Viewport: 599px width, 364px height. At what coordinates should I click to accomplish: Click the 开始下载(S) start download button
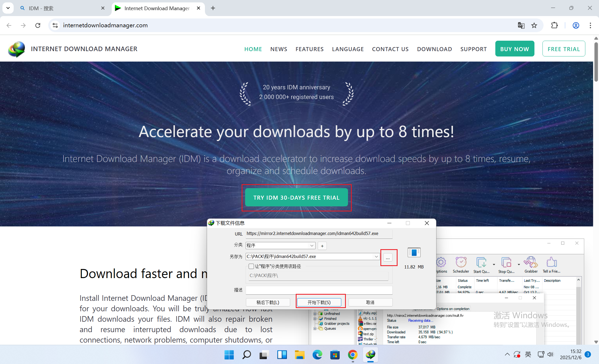coord(319,302)
